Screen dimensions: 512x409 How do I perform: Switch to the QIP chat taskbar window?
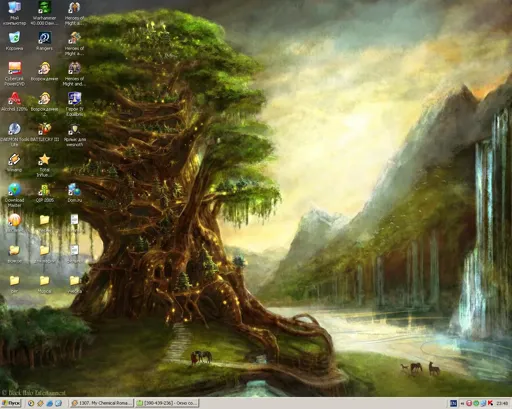point(168,403)
